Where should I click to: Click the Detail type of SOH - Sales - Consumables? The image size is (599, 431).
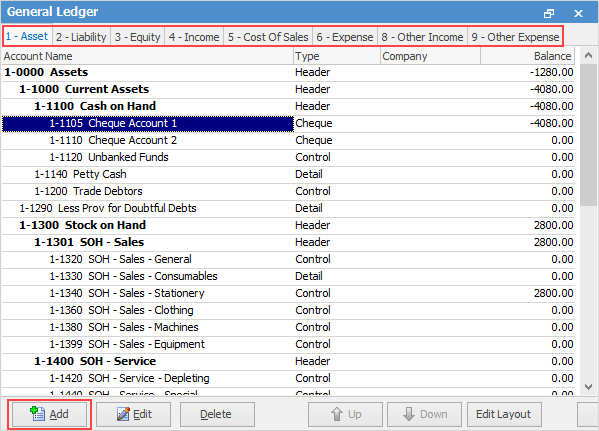tap(309, 276)
